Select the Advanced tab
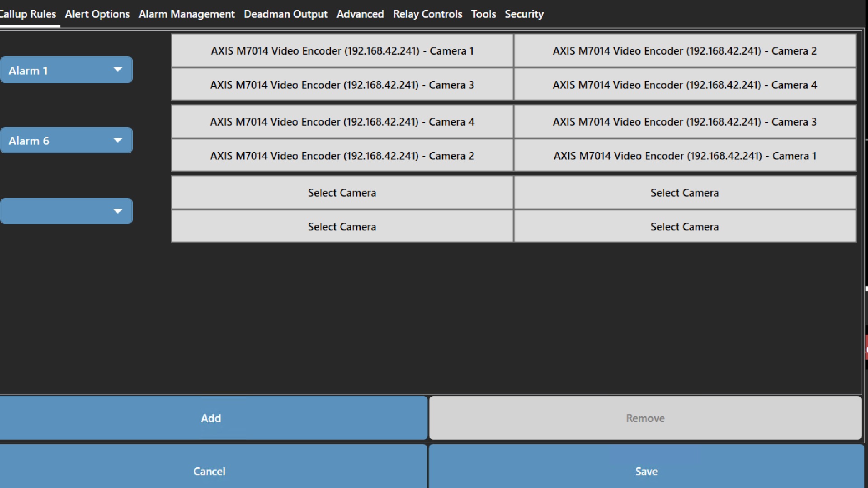The image size is (868, 488). tap(360, 14)
